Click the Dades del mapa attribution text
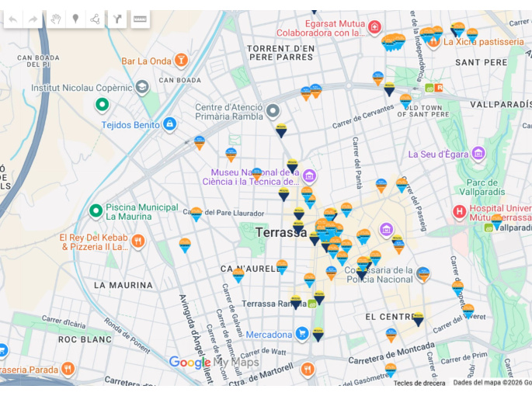532x396 pixels. point(492,383)
